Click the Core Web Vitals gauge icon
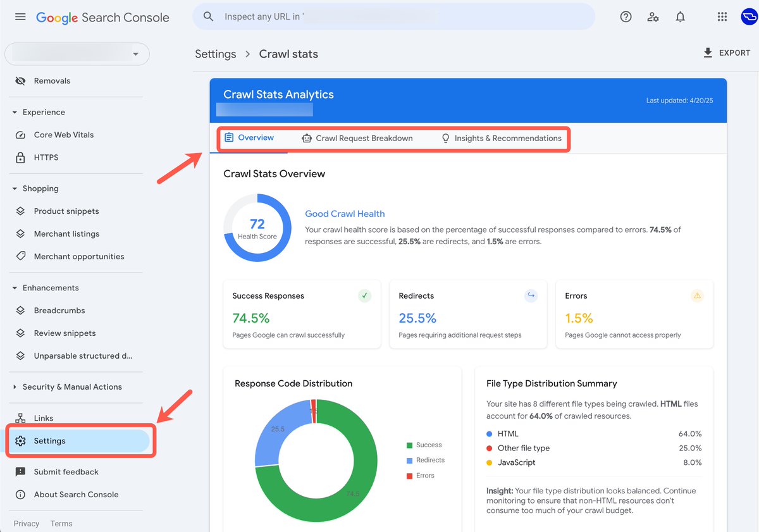The height and width of the screenshot is (532, 759). point(20,135)
